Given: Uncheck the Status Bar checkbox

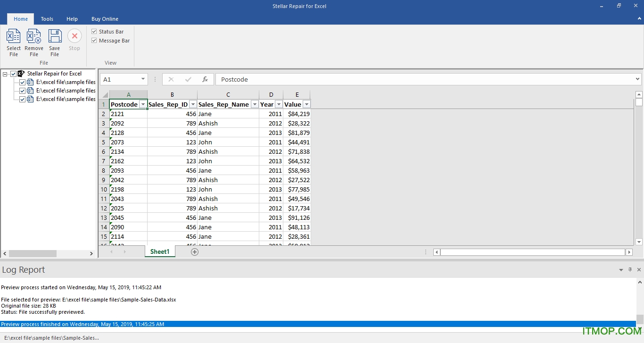Looking at the screenshot, I should (94, 32).
